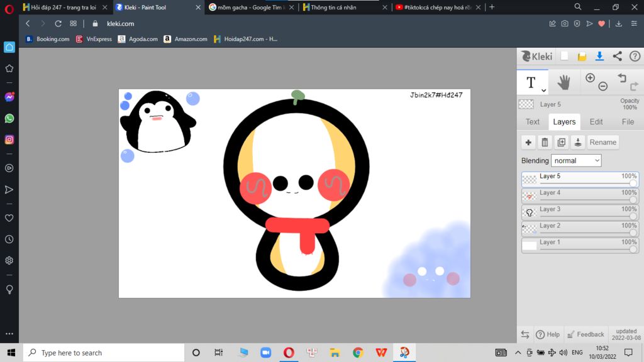Show hidden system tray icons

pos(518,353)
